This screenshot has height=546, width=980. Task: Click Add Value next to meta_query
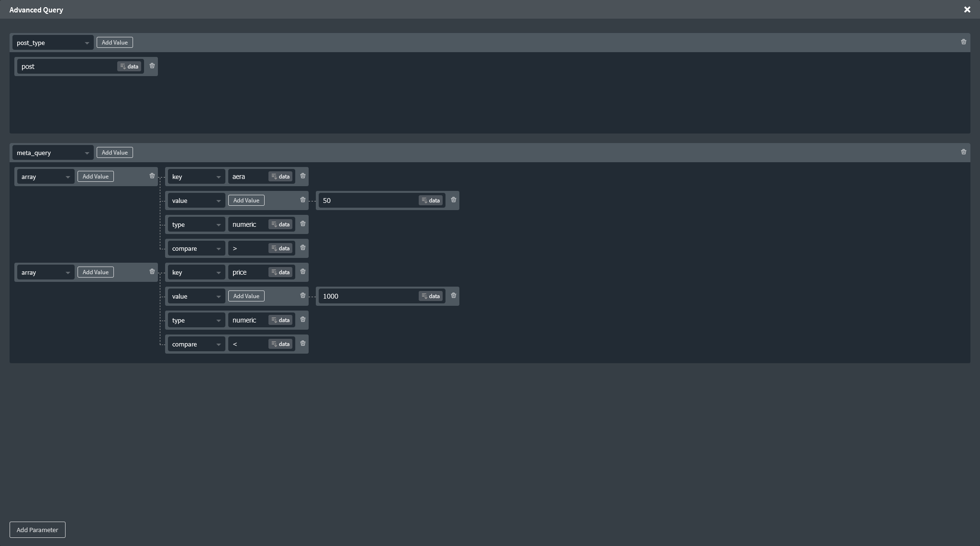[114, 152]
